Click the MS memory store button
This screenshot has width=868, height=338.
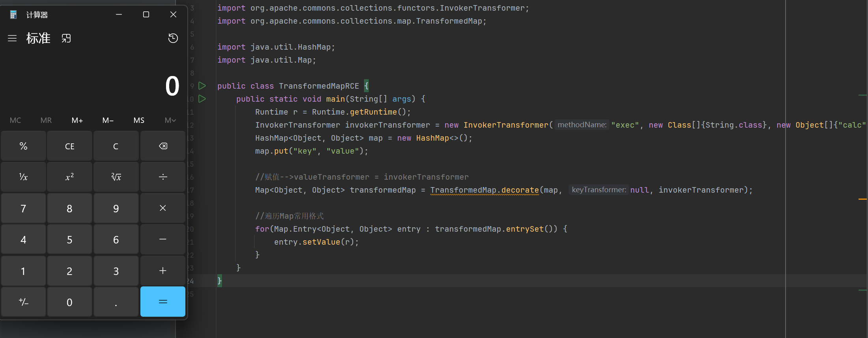[x=139, y=120]
